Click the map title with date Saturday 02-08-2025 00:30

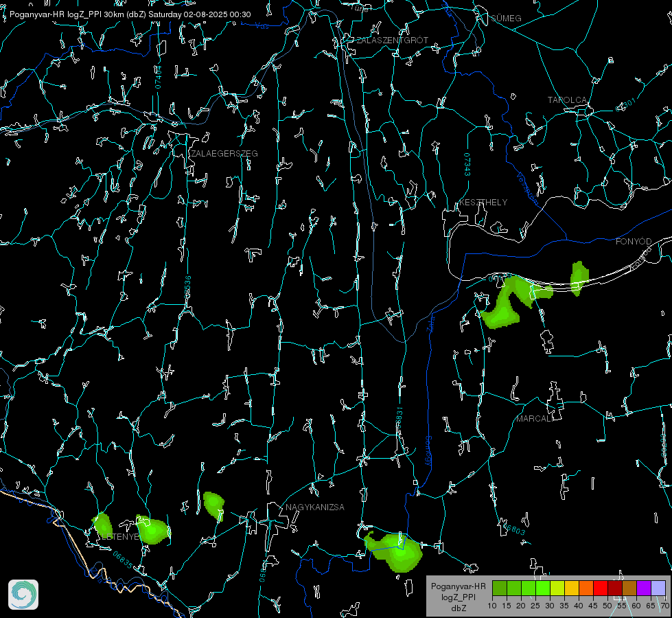[130, 14]
